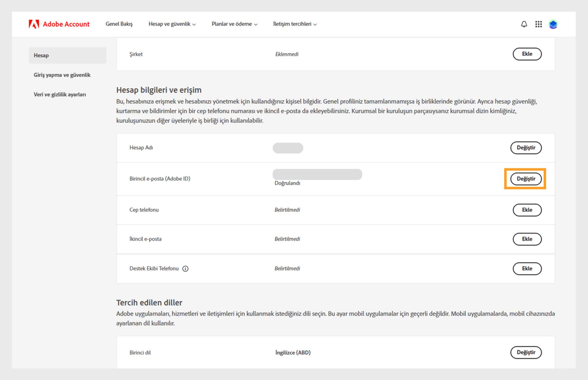Open Giriş yapma ve güvenlik section
This screenshot has height=380, width=588.
coord(62,75)
